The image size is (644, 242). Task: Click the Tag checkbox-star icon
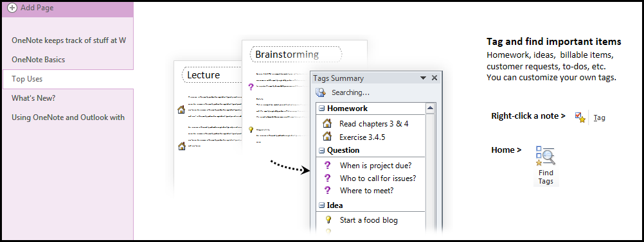coord(580,117)
